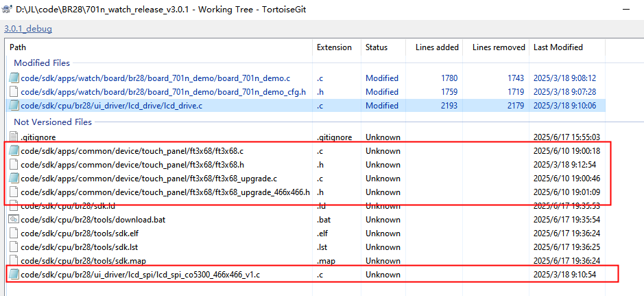The height and width of the screenshot is (296, 644).
Task: Click the date 2025/6/17 15:55:03
Action: pos(567,137)
